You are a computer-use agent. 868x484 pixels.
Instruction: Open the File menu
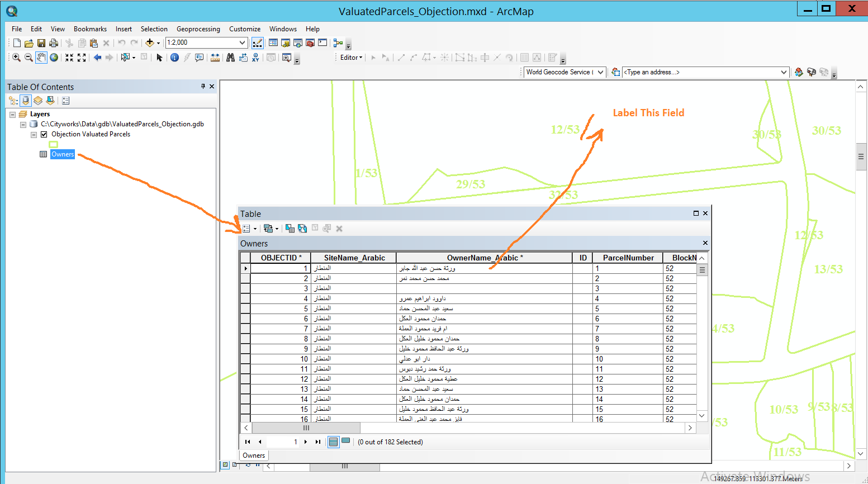(x=17, y=29)
